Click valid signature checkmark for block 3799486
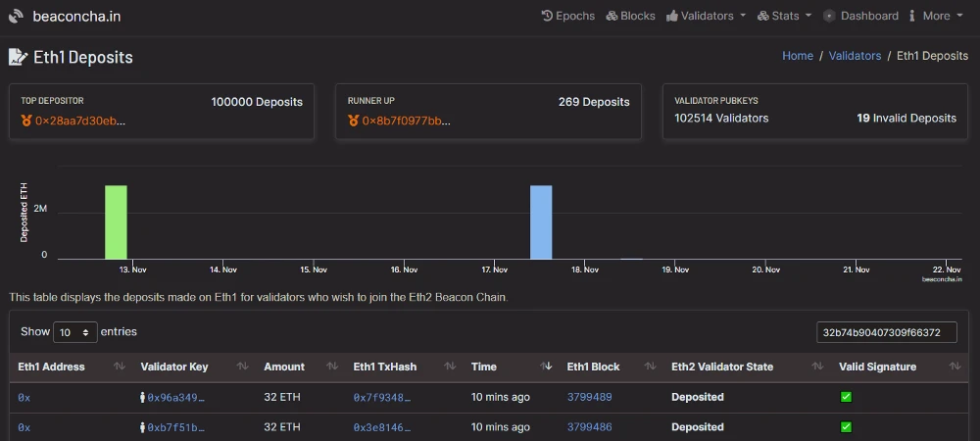980x441 pixels. [x=846, y=427]
